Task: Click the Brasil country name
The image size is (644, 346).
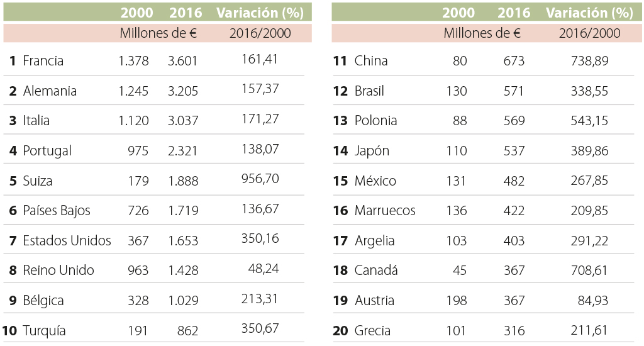Action: tap(369, 91)
